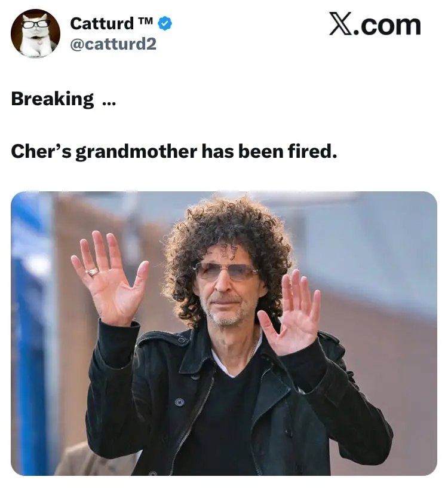The height and width of the screenshot is (495, 448).
Task: Click the ".com" text at top right
Action: [x=388, y=25]
